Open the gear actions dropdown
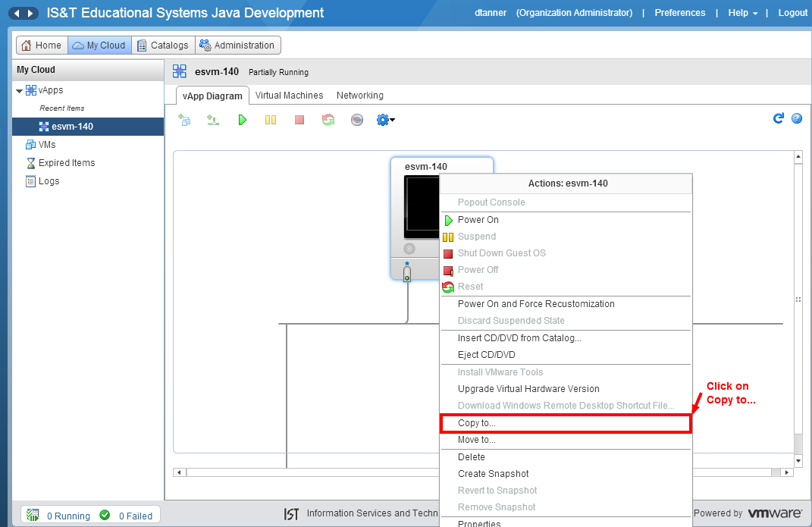 [x=386, y=120]
